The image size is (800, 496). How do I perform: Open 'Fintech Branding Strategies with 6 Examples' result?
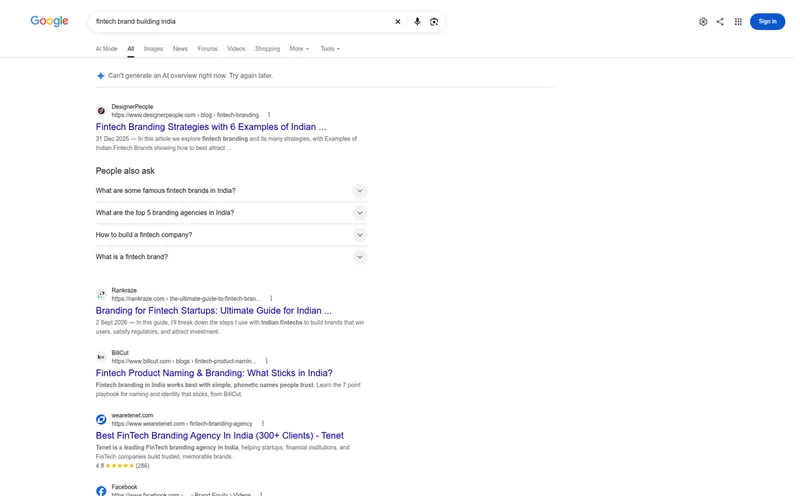tap(211, 127)
